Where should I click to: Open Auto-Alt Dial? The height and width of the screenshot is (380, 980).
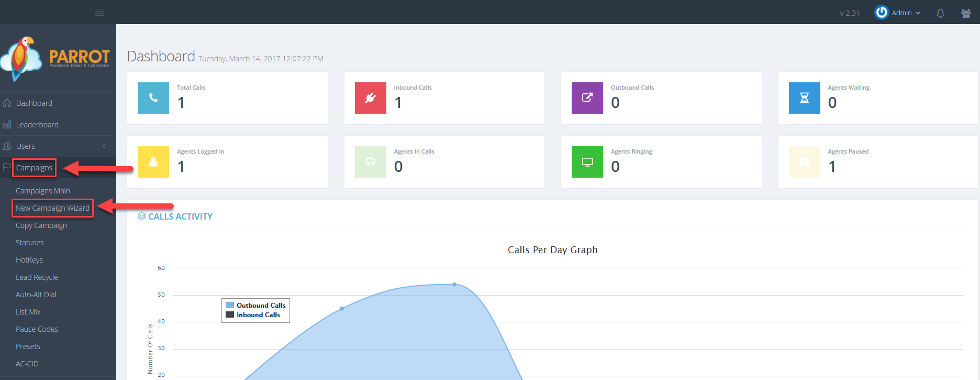coord(36,295)
